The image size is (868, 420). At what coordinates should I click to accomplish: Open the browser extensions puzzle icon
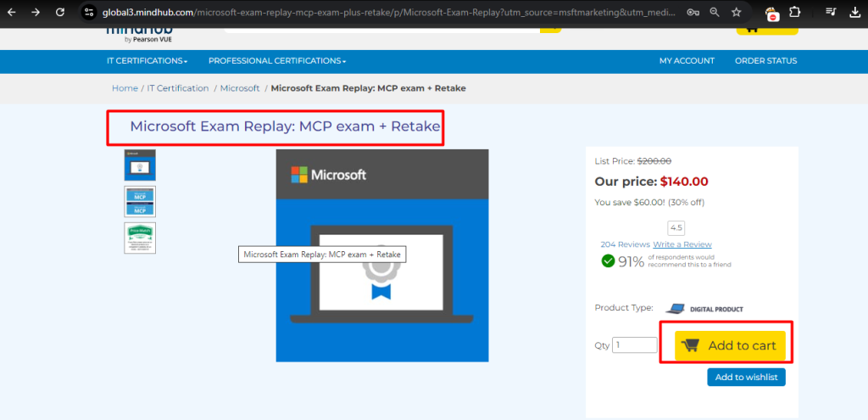pyautogui.click(x=794, y=13)
